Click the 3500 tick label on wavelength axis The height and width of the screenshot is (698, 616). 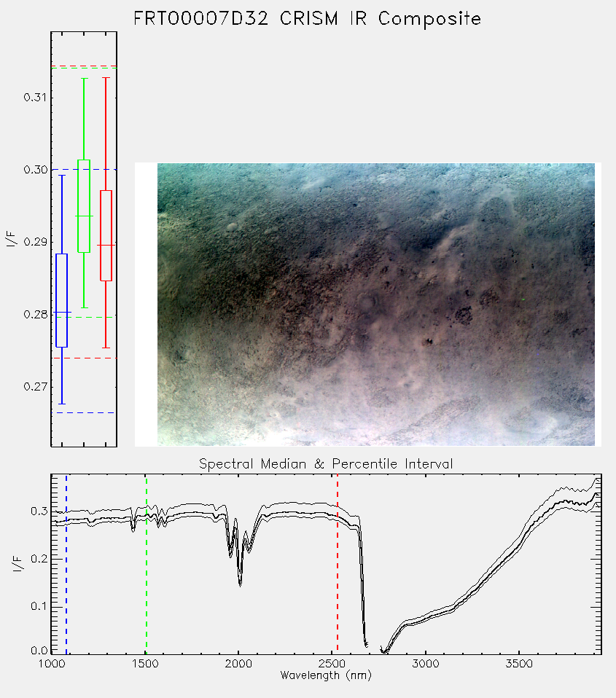click(x=519, y=664)
